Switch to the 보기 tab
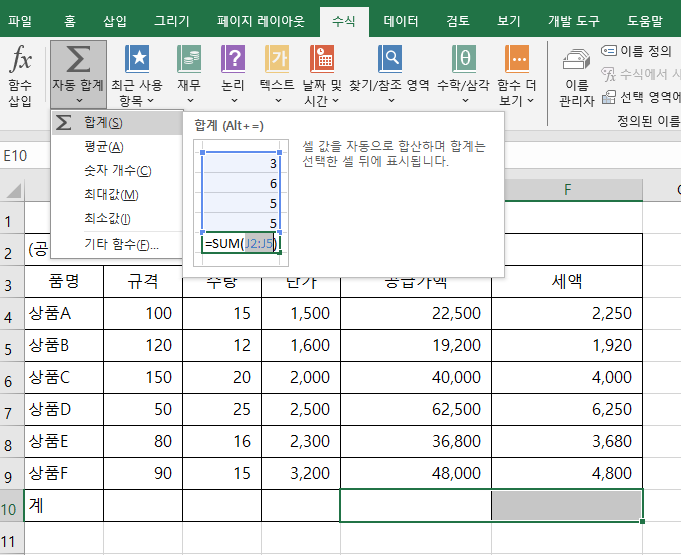 [x=509, y=21]
